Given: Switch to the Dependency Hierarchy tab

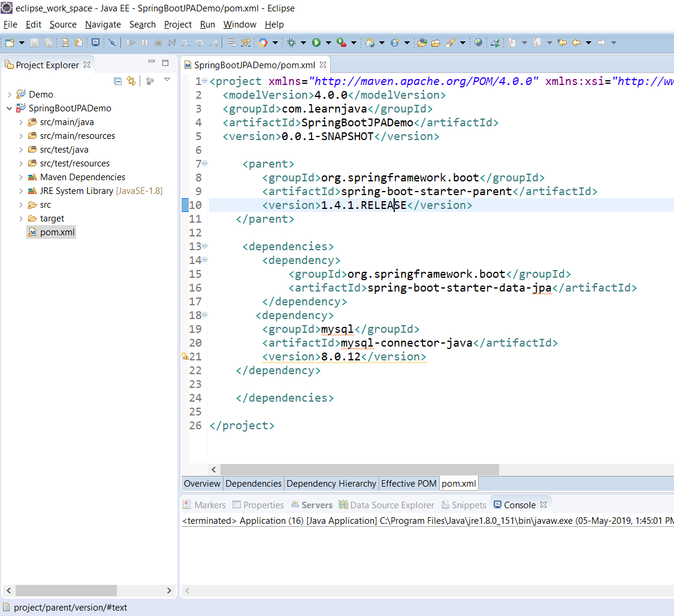Looking at the screenshot, I should click(x=331, y=484).
